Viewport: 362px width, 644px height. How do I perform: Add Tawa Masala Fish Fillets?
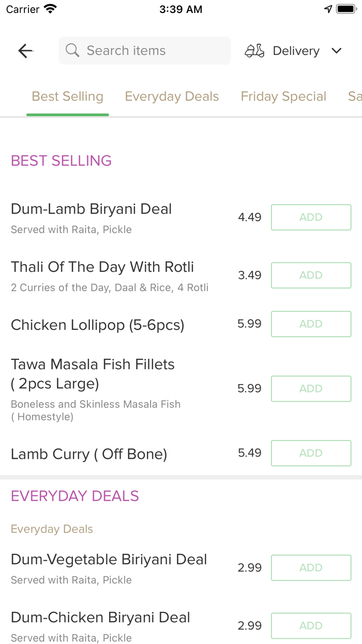coord(311,389)
